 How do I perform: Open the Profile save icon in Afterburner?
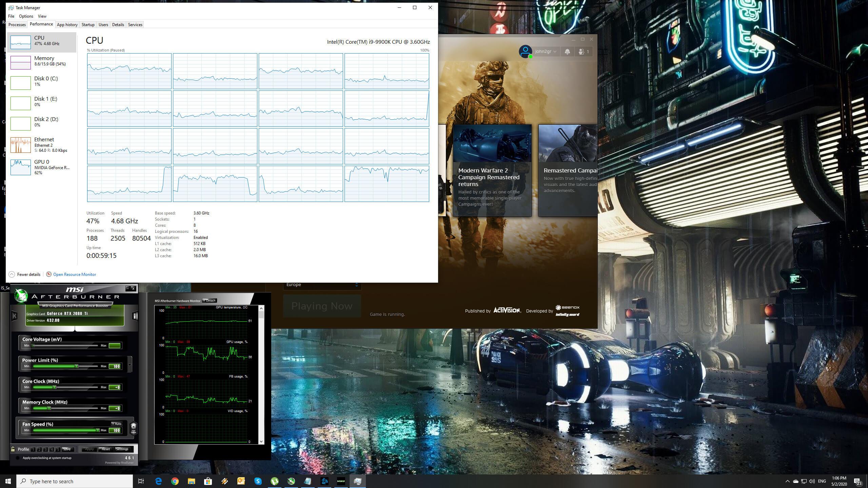point(67,449)
